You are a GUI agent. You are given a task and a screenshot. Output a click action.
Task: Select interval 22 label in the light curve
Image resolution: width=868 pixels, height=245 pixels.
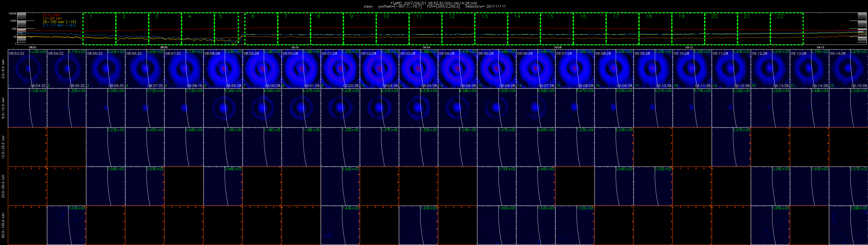click(780, 16)
